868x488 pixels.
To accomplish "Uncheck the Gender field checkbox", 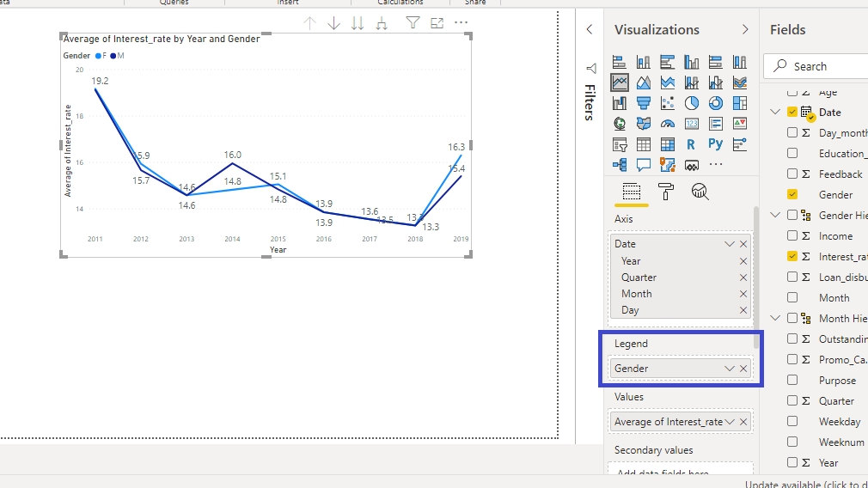I will tap(792, 195).
